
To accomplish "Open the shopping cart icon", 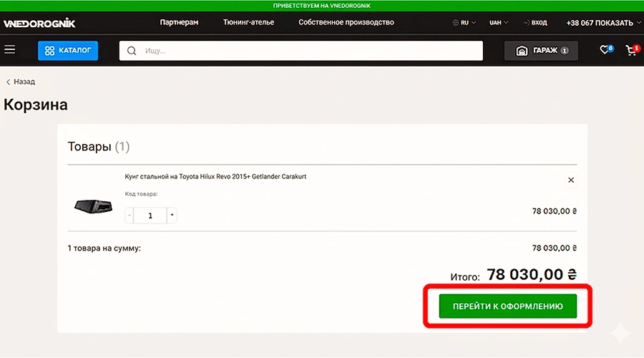I will tap(631, 50).
